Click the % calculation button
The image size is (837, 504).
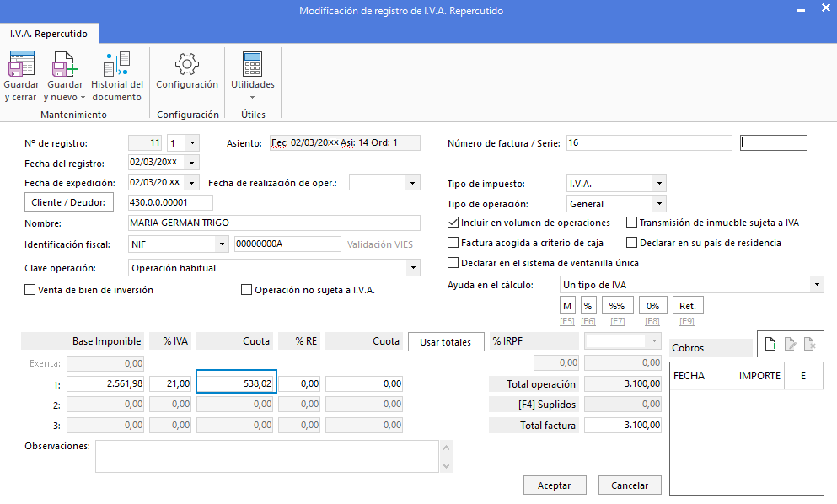[588, 306]
